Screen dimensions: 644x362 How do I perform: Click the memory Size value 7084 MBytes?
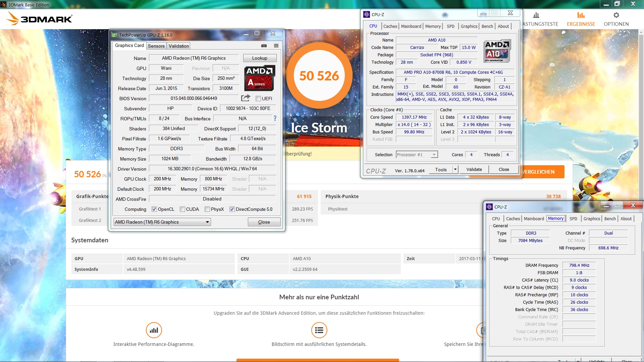(x=530, y=240)
